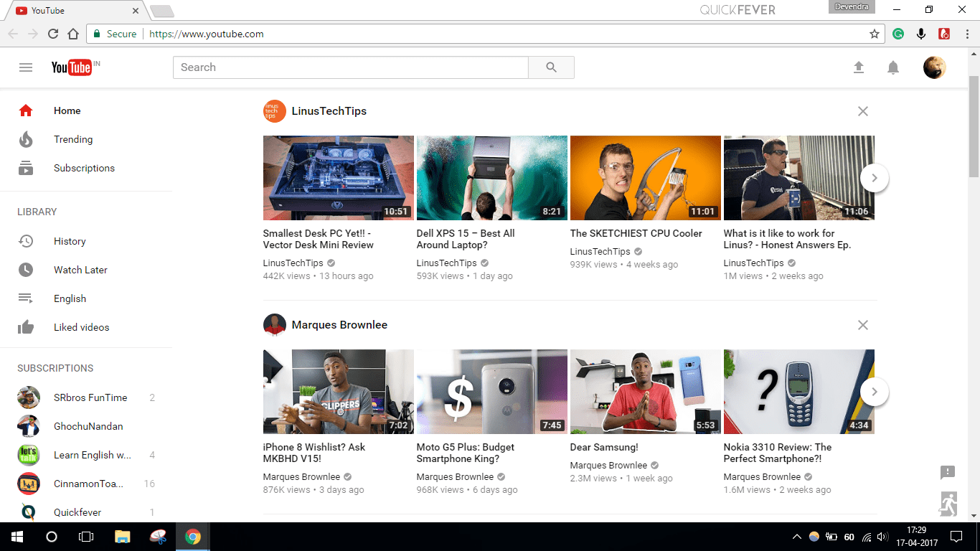
Task: Click the microphone extension icon
Action: [921, 34]
